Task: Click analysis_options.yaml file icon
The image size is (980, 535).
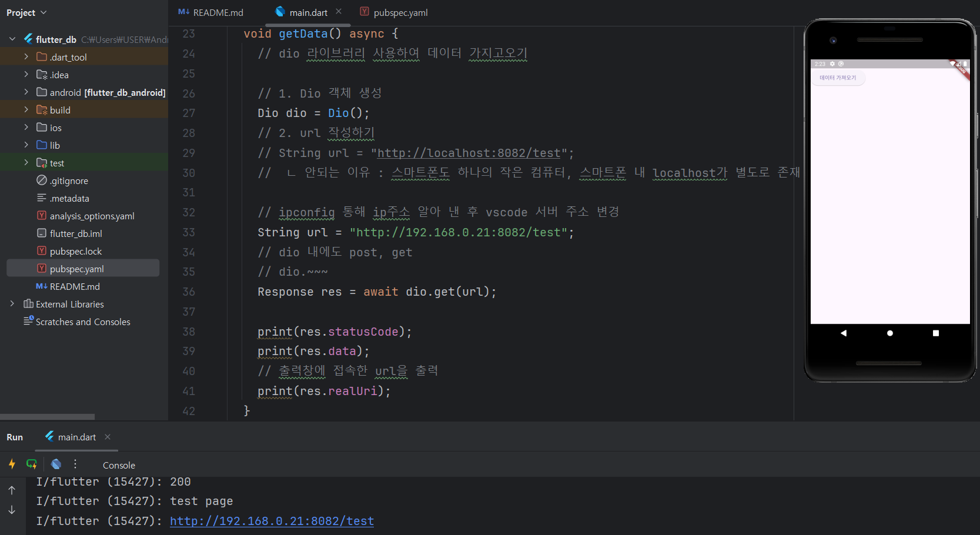Action: click(42, 216)
